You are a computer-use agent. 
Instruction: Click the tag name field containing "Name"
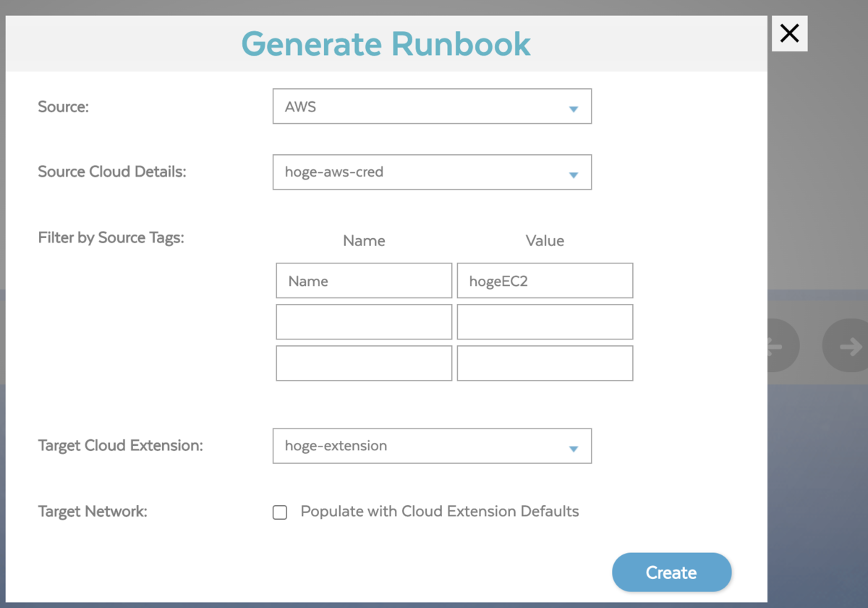tap(364, 281)
